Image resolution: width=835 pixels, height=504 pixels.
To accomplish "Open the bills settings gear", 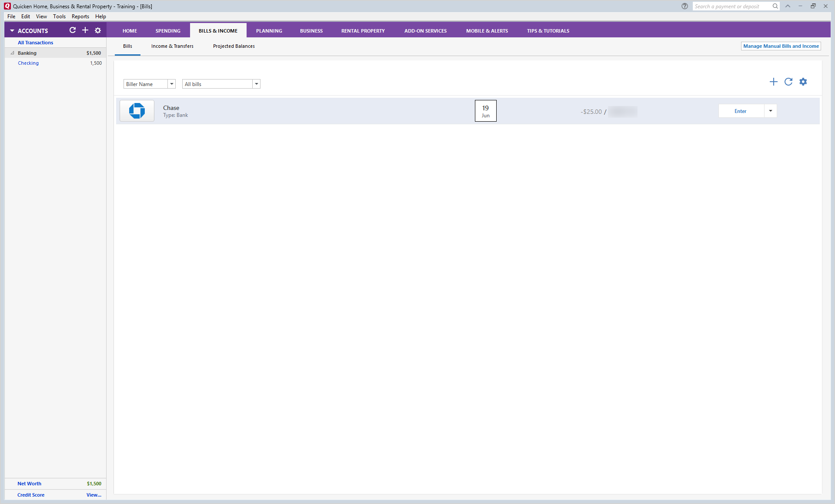I will coord(803,82).
